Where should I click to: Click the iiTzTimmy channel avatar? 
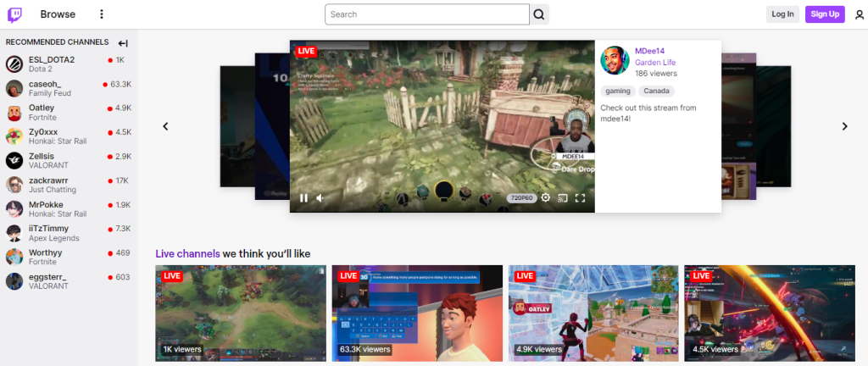click(x=14, y=233)
